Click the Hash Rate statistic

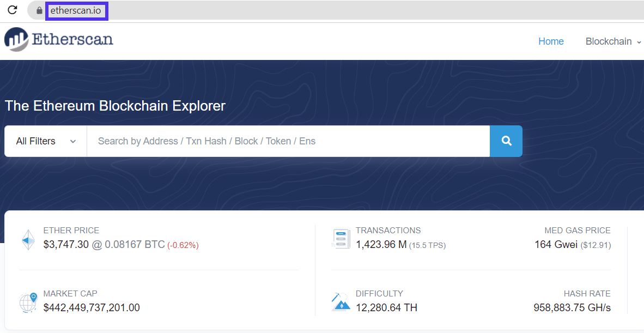coord(572,307)
